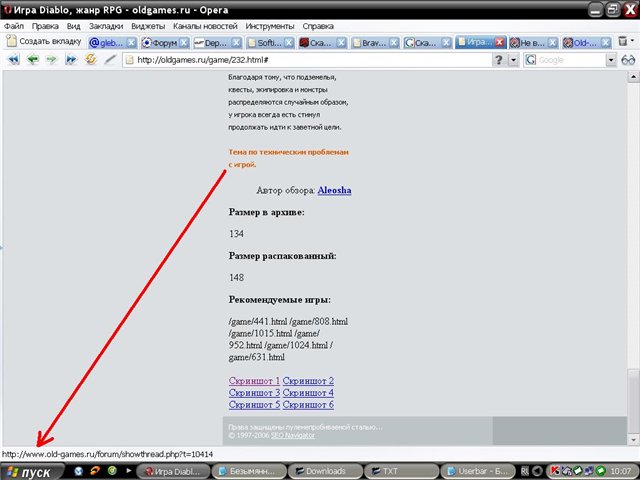Screen dimensions: 640x480
Task: Open the 'SEO Navigator' footer link
Action: coord(293,435)
